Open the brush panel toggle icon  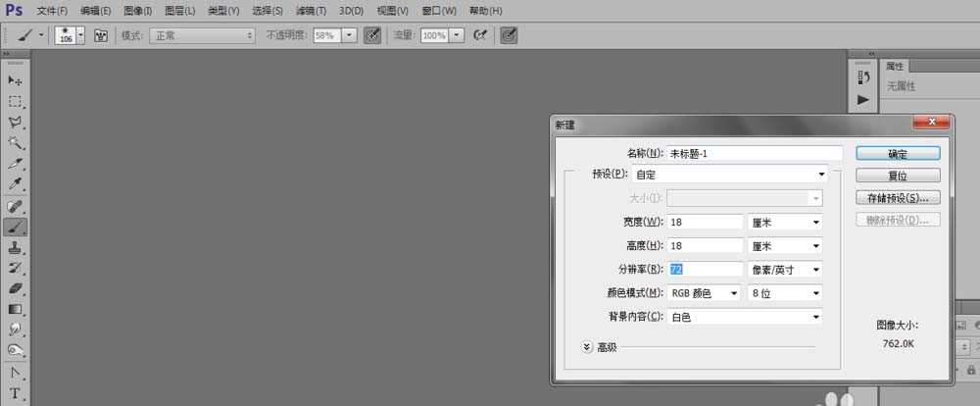pos(100,35)
